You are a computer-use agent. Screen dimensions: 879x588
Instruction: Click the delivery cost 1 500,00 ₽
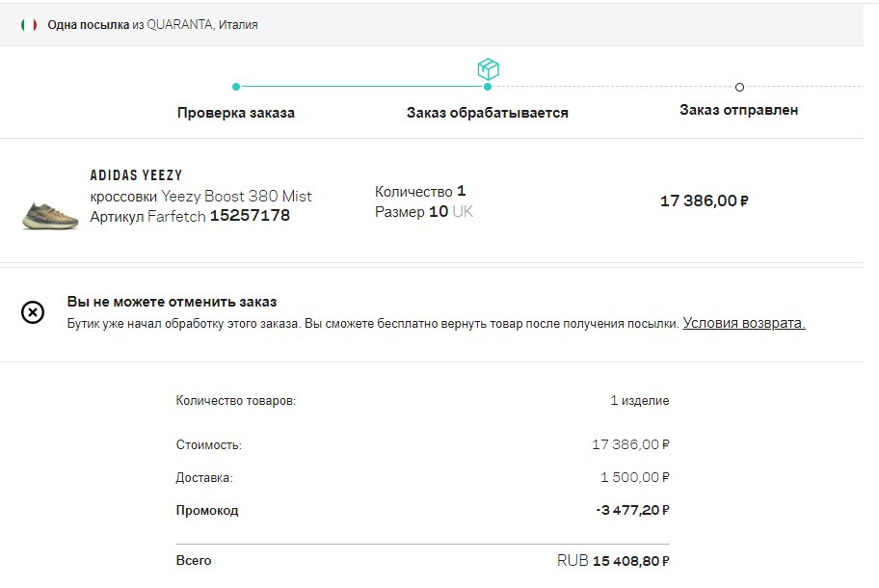(x=635, y=477)
